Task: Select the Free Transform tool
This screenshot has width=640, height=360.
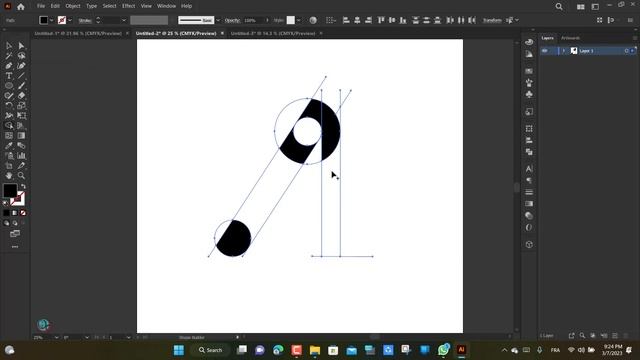Action: click(21, 116)
